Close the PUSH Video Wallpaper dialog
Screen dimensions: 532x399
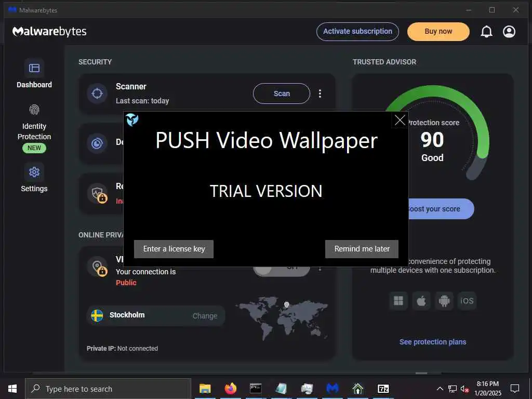(400, 120)
